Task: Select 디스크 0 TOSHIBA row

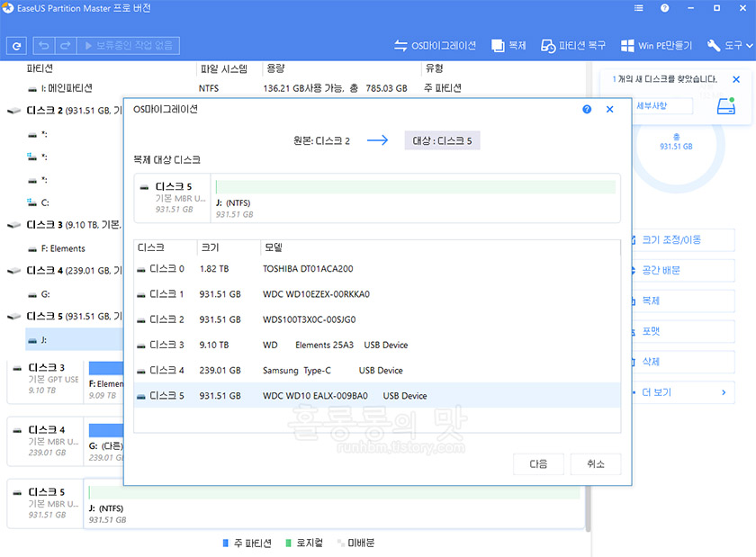Action: (376, 269)
